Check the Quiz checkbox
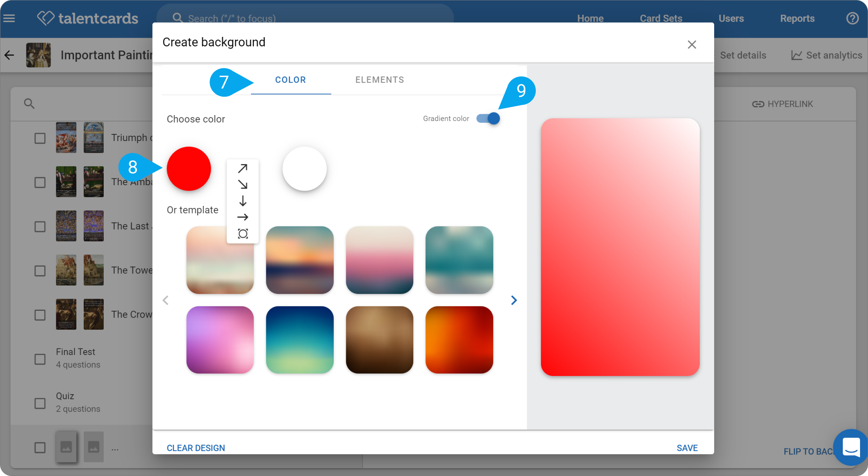Image resolution: width=868 pixels, height=476 pixels. click(x=40, y=403)
